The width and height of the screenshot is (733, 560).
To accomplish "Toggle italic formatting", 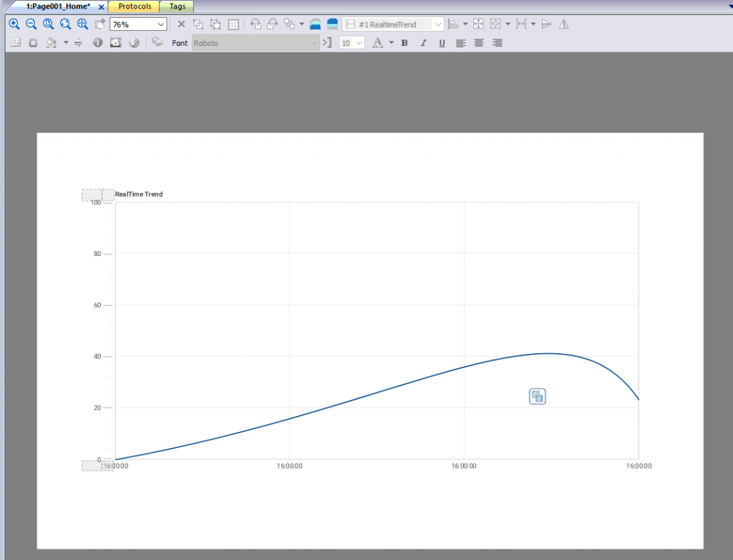I will (x=424, y=43).
